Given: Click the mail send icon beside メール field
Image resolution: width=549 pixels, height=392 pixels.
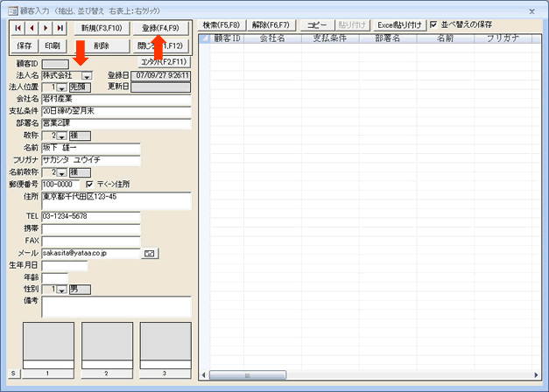Looking at the screenshot, I should 150,253.
